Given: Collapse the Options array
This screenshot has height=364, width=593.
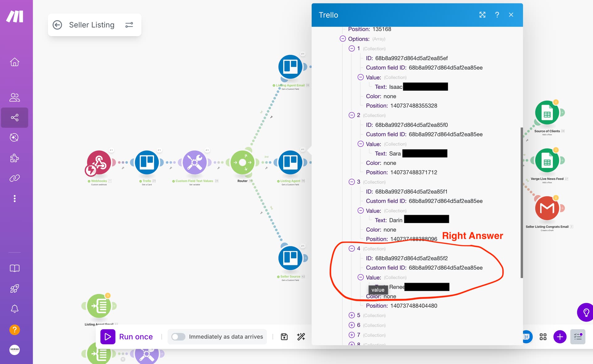Looking at the screenshot, I should click(x=343, y=39).
